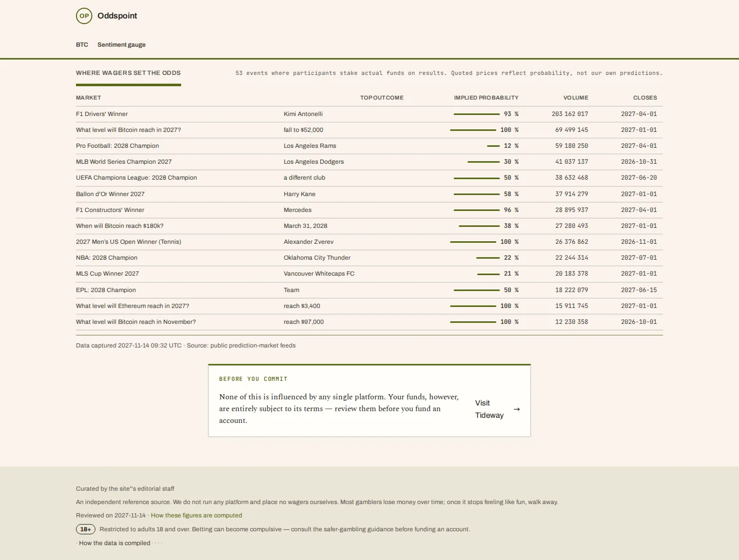The width and height of the screenshot is (739, 560).
Task: Select the Where Wagers Set The Odds heading tab
Action: [x=128, y=73]
